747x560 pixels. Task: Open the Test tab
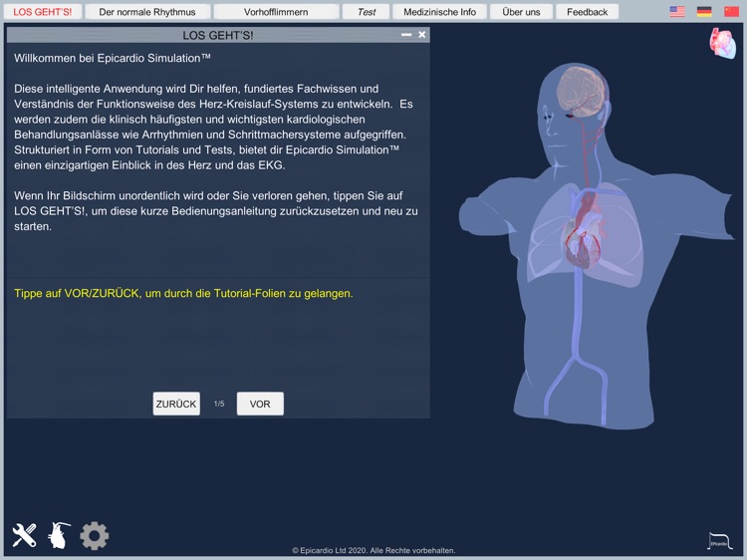point(367,12)
